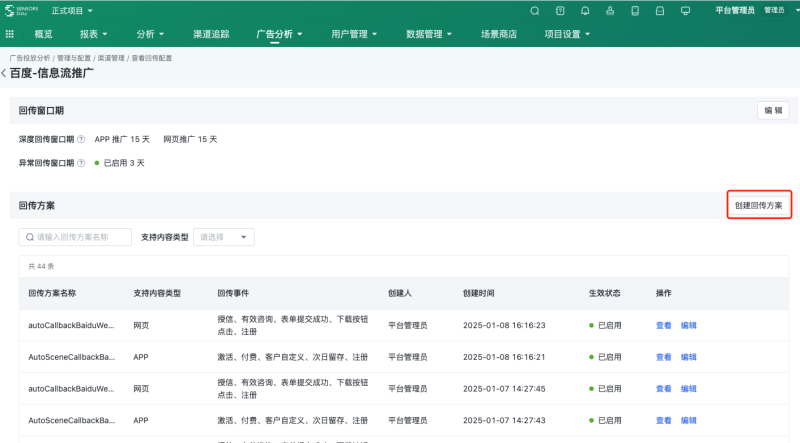Click the 创建时间 column header
Screen dimensions: 800x443
(479, 293)
